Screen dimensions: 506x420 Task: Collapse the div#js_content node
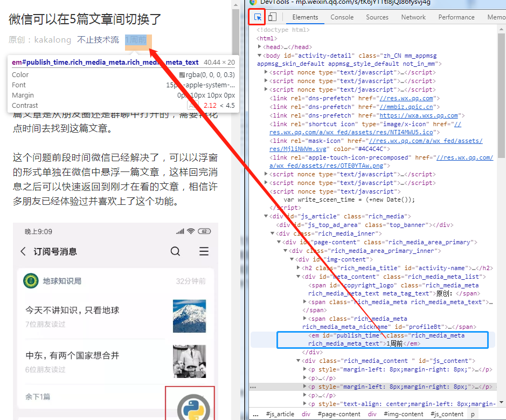coord(298,361)
